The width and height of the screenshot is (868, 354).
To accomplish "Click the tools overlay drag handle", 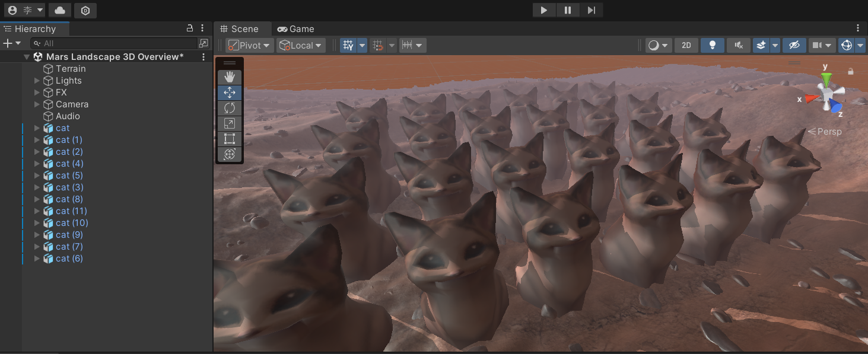I will pyautogui.click(x=230, y=63).
